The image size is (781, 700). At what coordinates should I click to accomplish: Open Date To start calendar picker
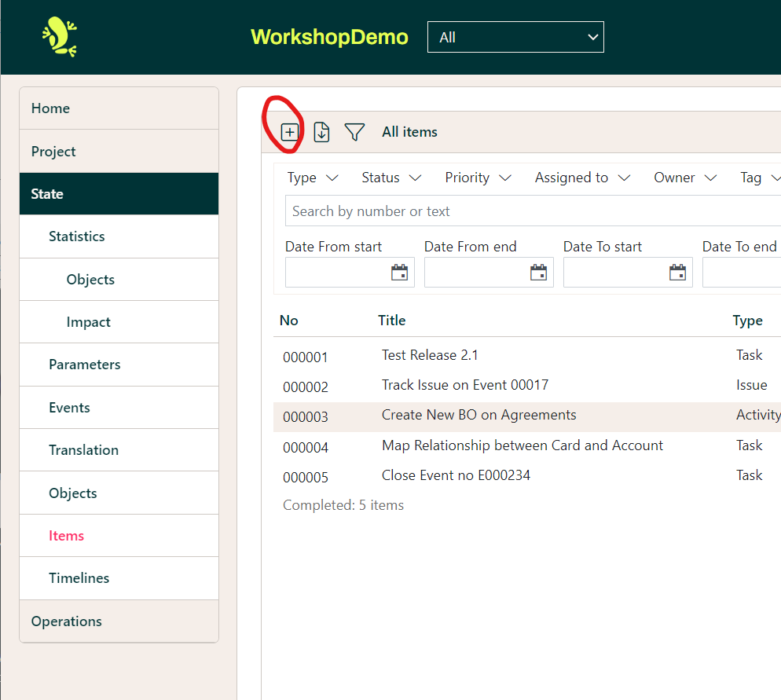pos(677,273)
